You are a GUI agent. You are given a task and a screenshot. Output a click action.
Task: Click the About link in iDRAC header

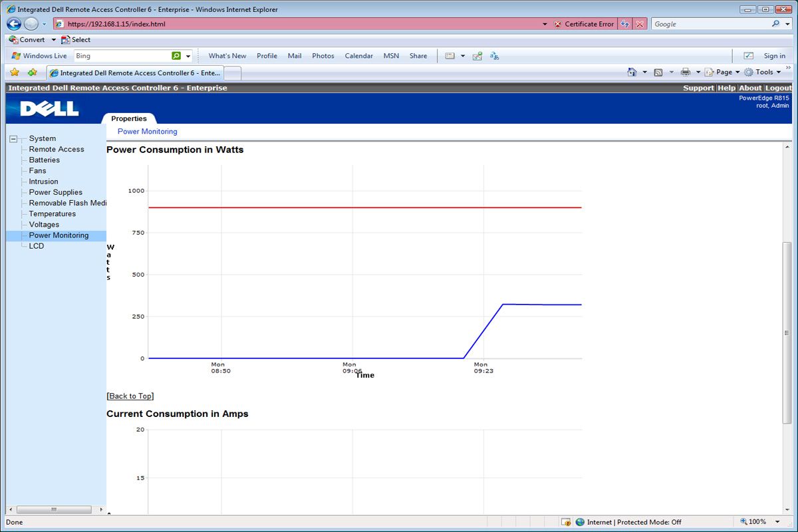point(750,88)
